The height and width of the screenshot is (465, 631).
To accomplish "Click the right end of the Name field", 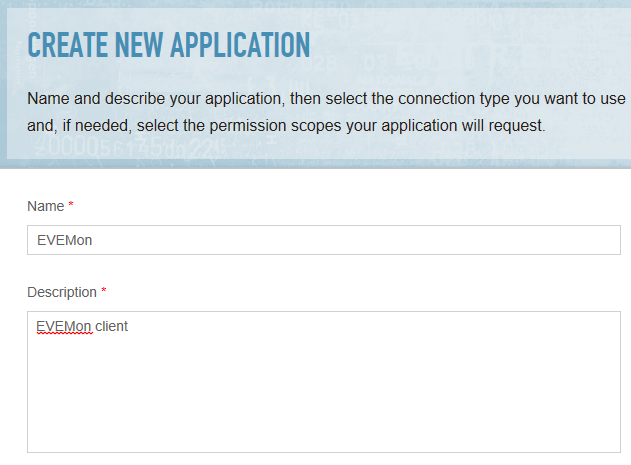I will [604, 240].
